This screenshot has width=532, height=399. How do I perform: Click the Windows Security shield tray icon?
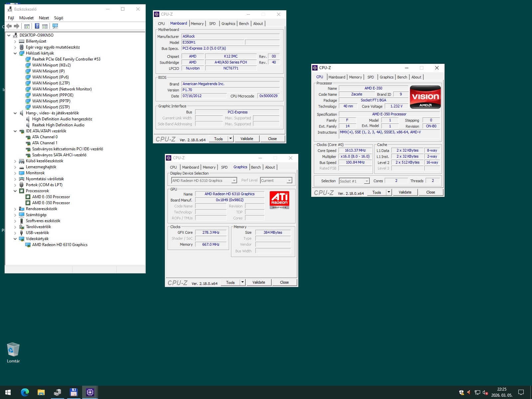[x=462, y=392]
